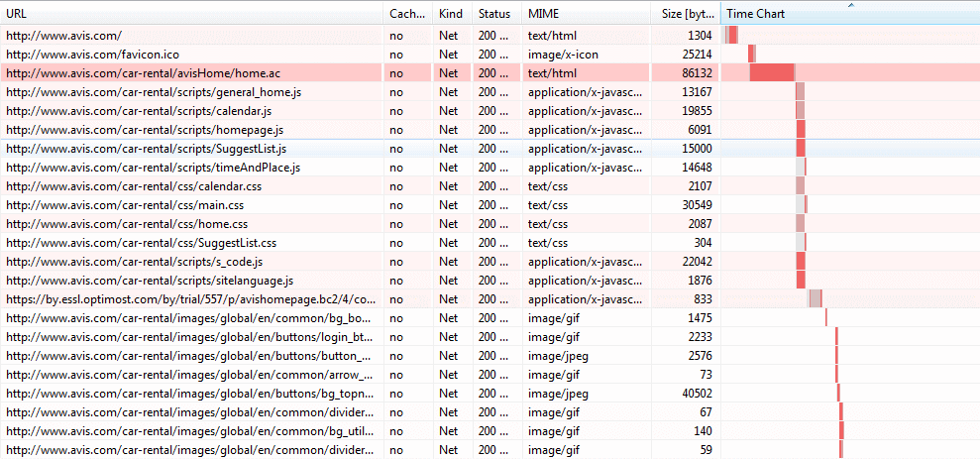Viewport: 980px width, 459px height.
Task: Click the Cached column header
Action: [x=407, y=13]
